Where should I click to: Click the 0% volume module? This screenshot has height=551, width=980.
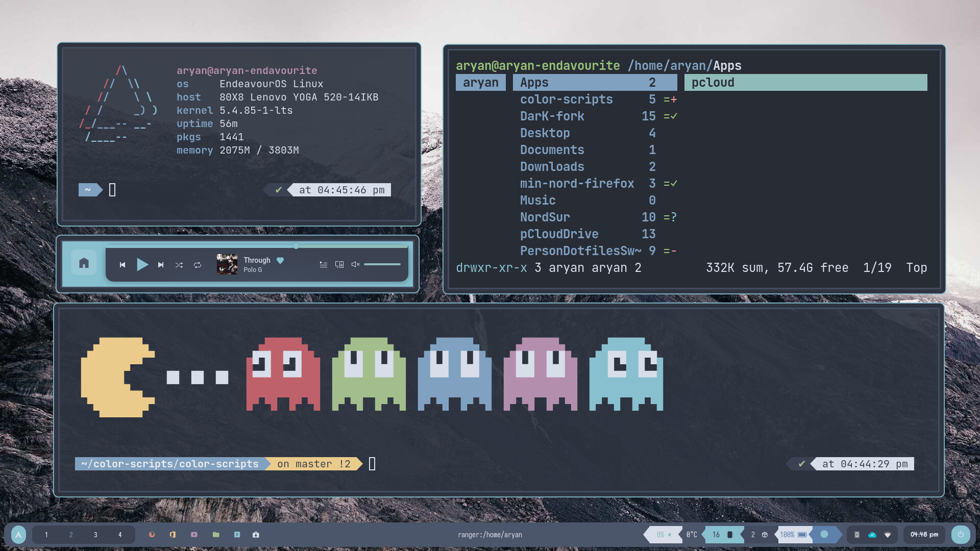click(664, 535)
